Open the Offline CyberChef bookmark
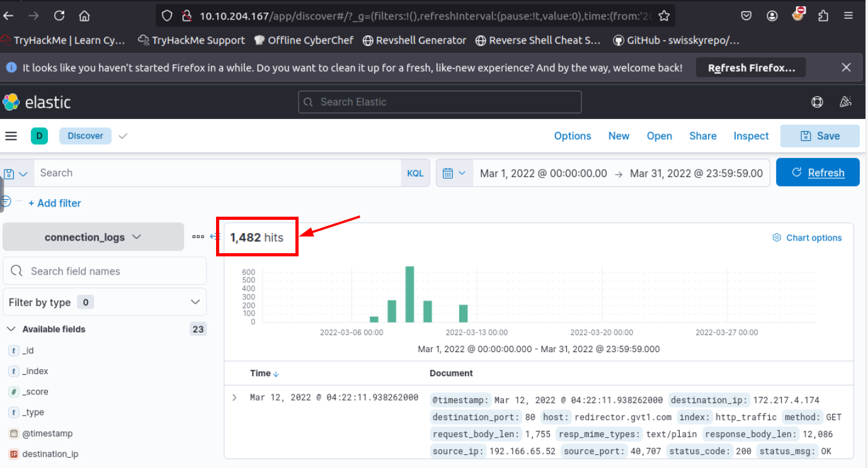 [x=304, y=40]
